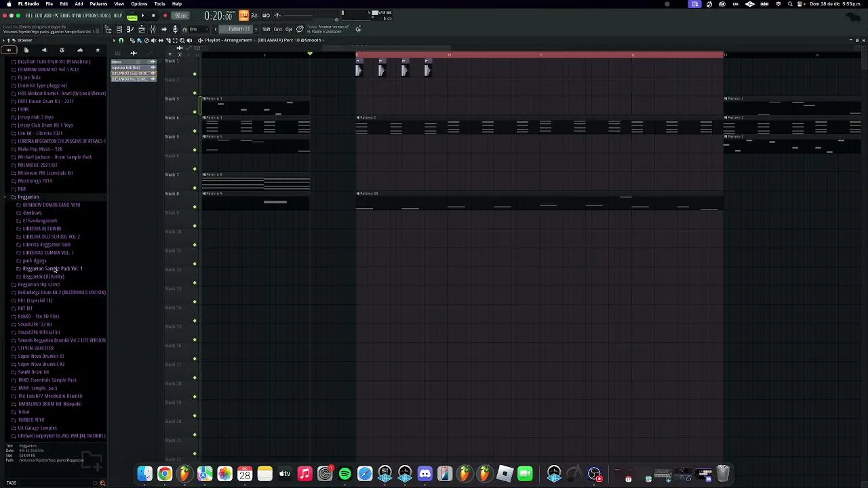The width and height of the screenshot is (868, 488).
Task: Click the Opt shortcut button in the toolbar
Action: click(289, 29)
